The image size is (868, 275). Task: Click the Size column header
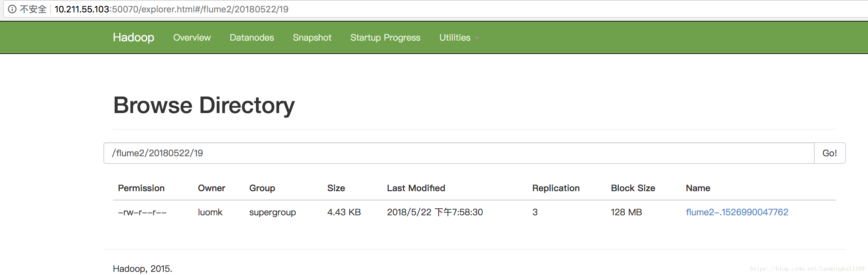pos(336,188)
